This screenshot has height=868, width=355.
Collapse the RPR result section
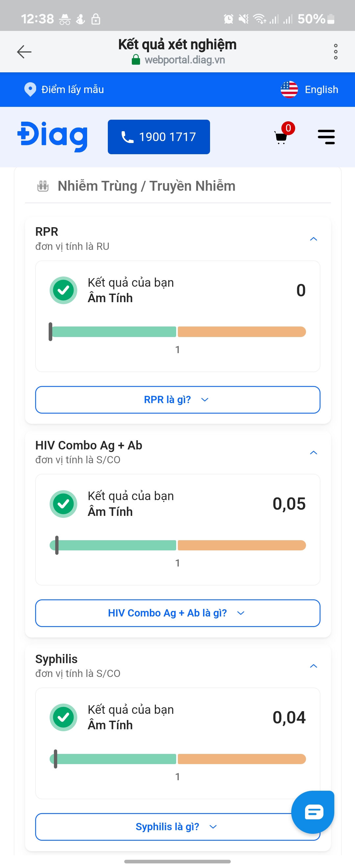313,239
